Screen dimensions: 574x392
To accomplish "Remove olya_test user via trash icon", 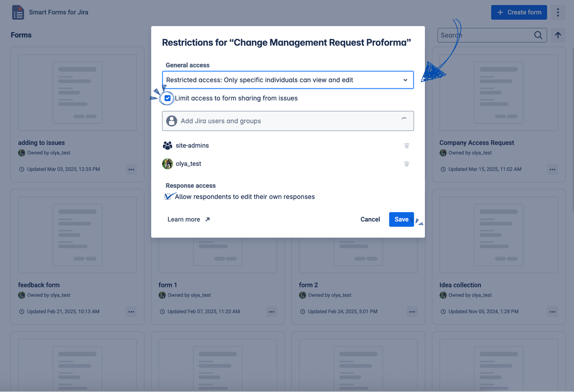I will tap(406, 164).
